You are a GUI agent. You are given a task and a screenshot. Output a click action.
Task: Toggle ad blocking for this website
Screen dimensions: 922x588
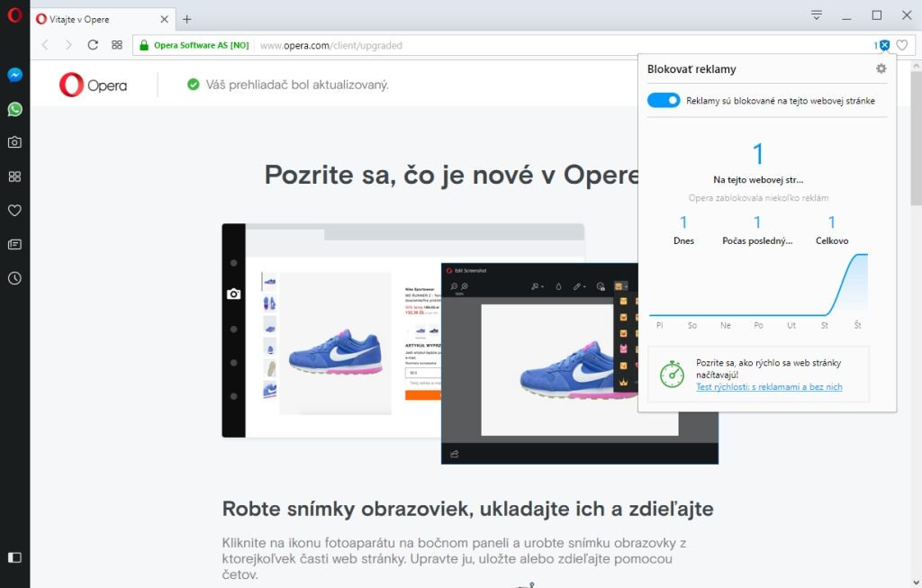664,101
